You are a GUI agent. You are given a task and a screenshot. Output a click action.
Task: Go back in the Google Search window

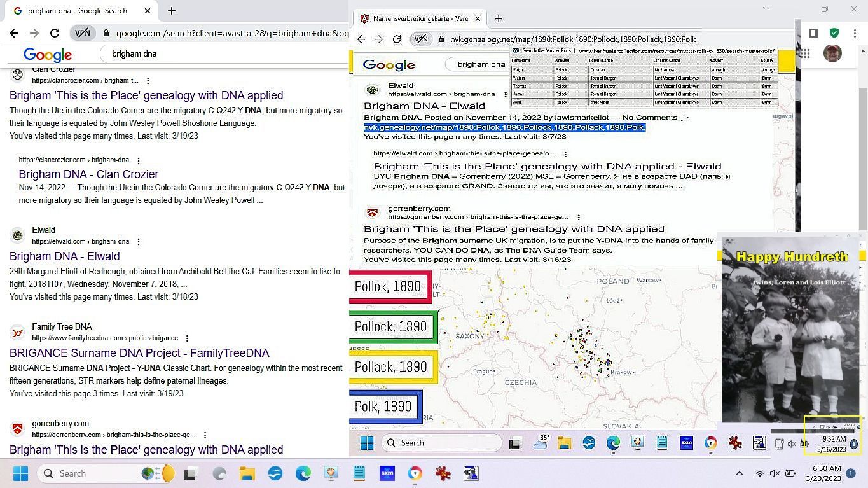(13, 33)
